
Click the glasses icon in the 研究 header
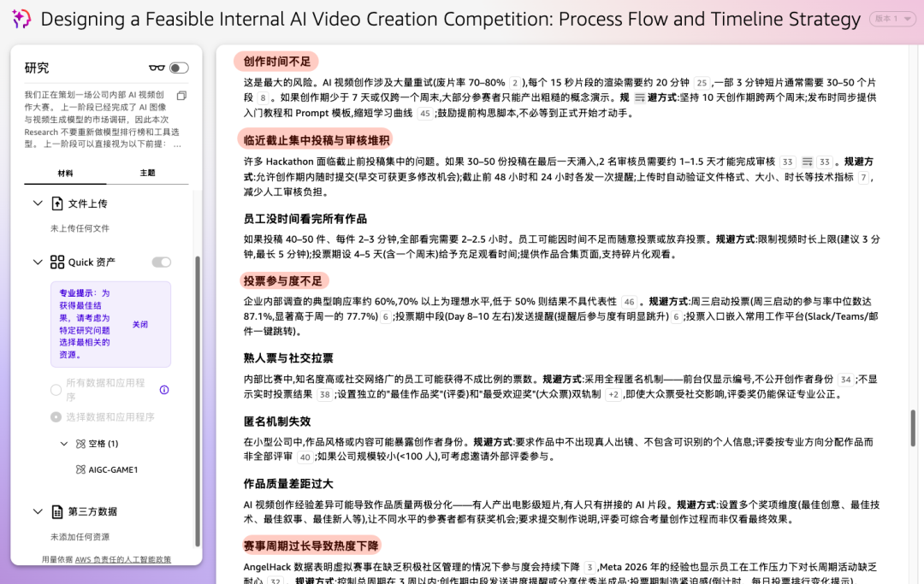point(157,68)
